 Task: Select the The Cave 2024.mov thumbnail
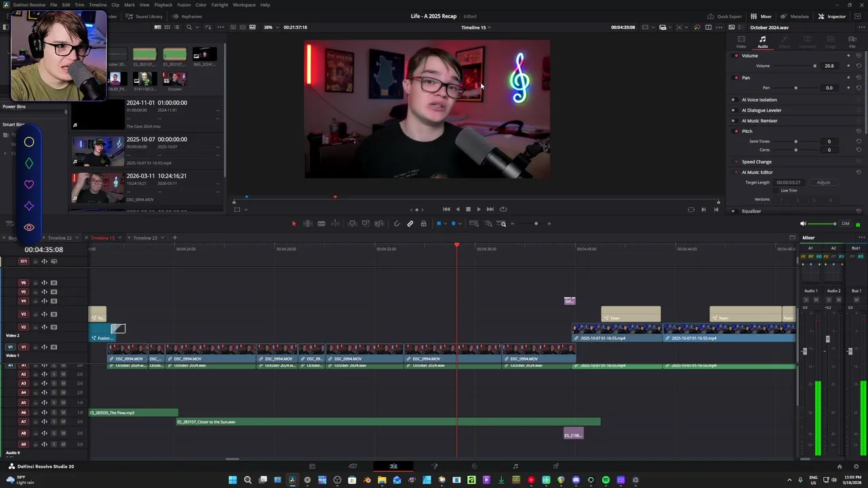(x=98, y=115)
